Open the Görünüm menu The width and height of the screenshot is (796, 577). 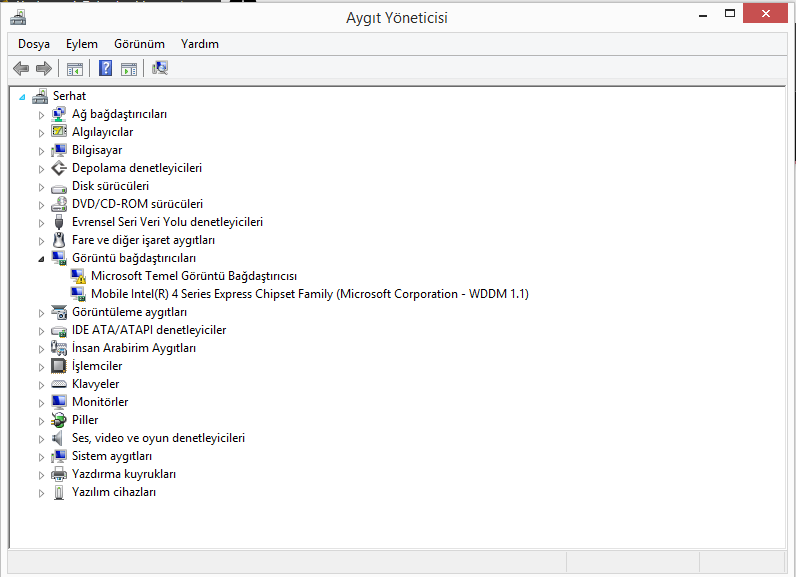(139, 44)
